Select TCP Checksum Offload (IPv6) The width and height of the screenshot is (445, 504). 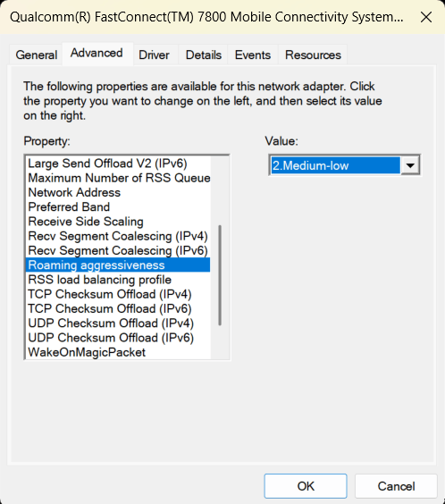tap(118, 308)
